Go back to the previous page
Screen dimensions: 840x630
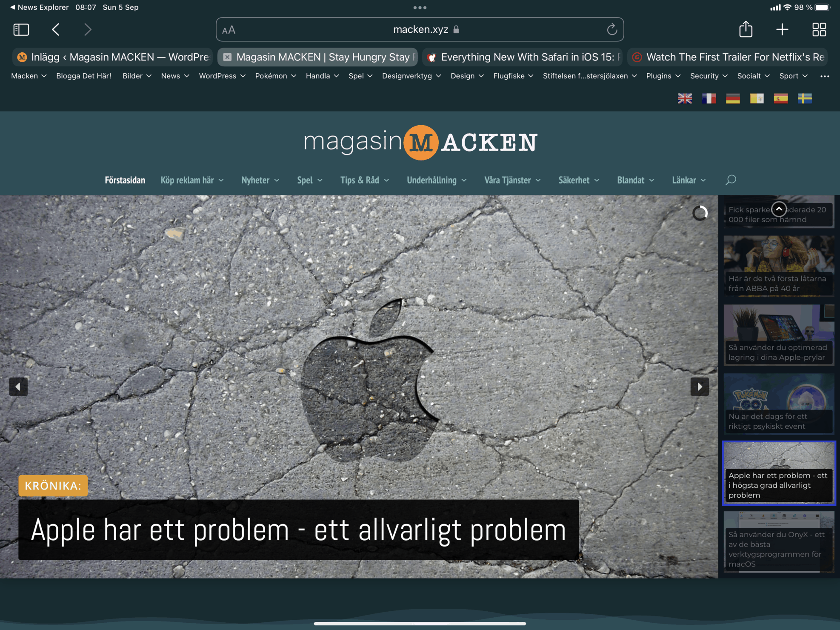pos(55,29)
